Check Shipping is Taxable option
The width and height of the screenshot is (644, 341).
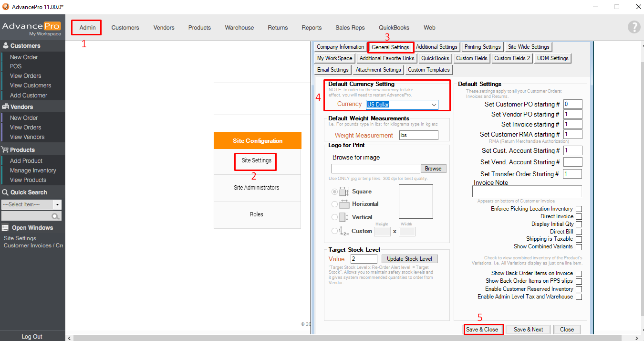(x=579, y=239)
